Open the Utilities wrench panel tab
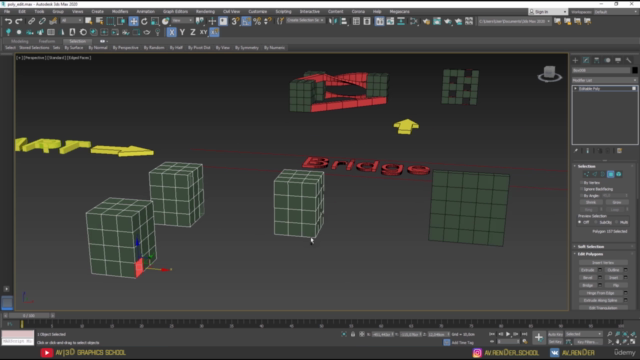This screenshot has height=360, width=640. 629,60
